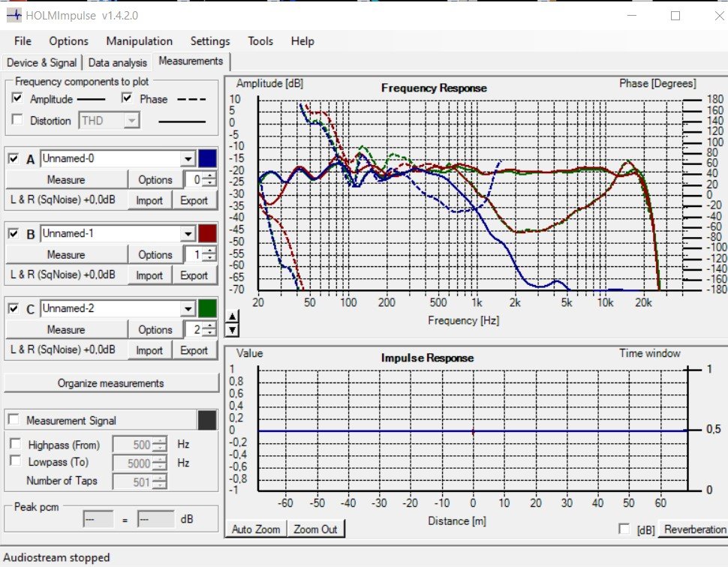Click the blue color swatch for measurement A
Viewport: 728px width, 567px height.
[208, 158]
